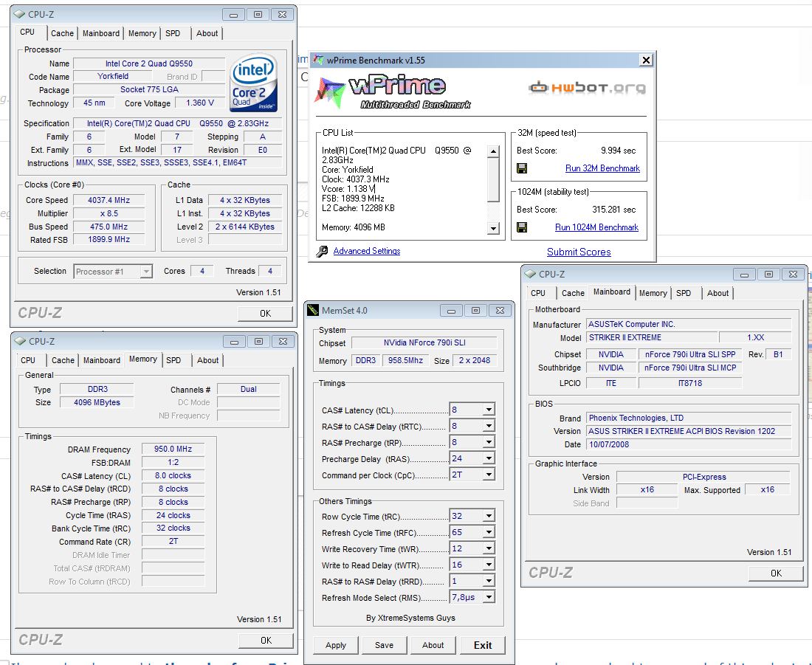Screen dimensions: 812x665
Task: Click the CPU List scroll down arrow
Action: click(494, 228)
